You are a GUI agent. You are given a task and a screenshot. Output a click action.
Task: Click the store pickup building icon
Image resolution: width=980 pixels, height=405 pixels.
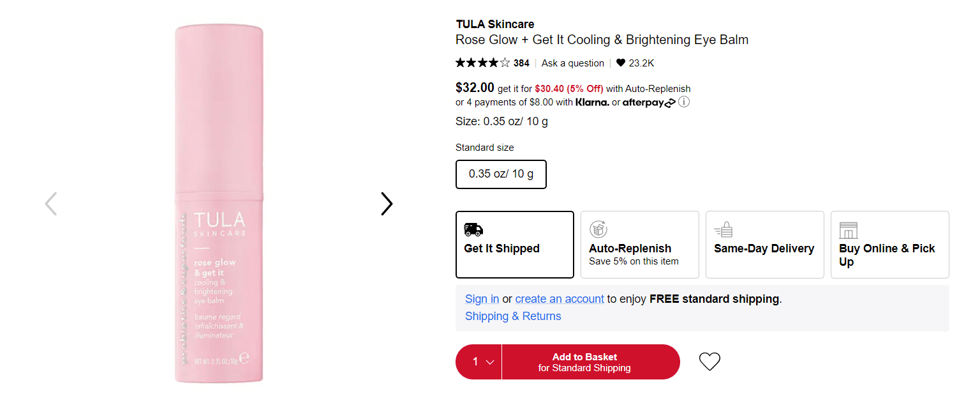click(849, 230)
